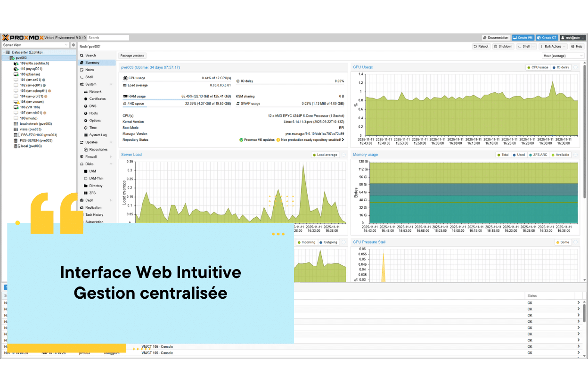The height and width of the screenshot is (392, 588).
Task: Toggle the Outgoing network traffic legend
Action: pyautogui.click(x=328, y=242)
